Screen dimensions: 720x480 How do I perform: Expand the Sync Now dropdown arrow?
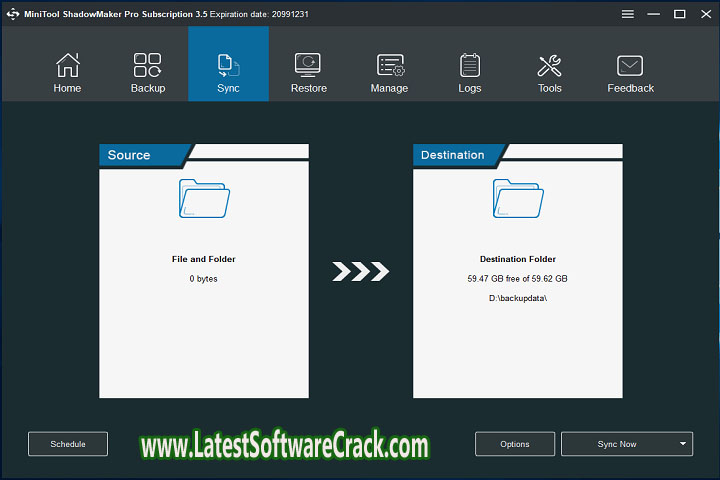[683, 444]
